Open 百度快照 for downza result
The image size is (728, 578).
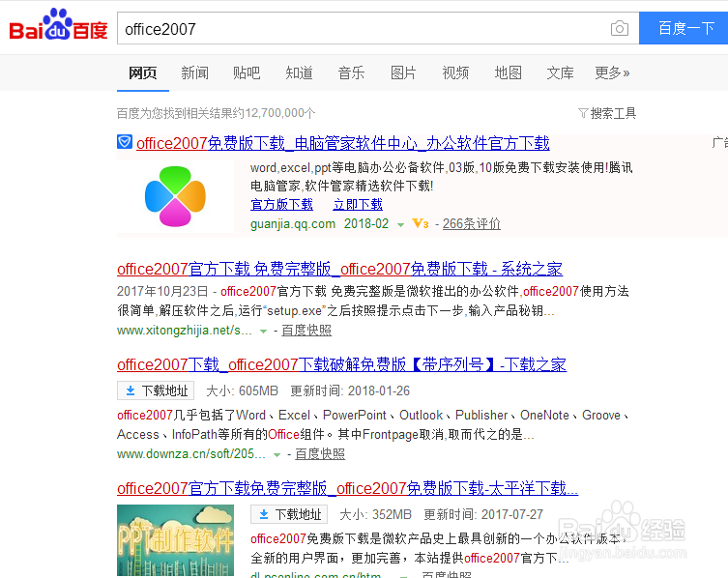(320, 453)
